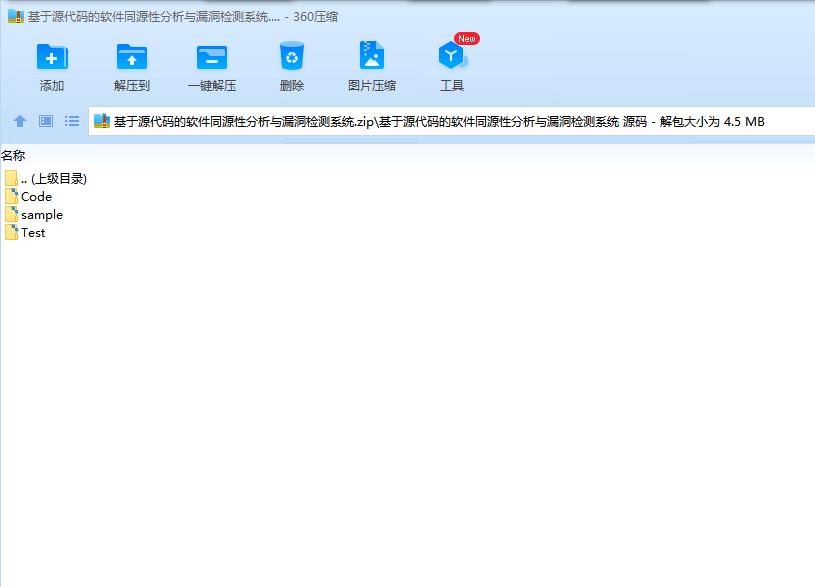
Task: Click the parent directory folder icon
Action: [11, 178]
